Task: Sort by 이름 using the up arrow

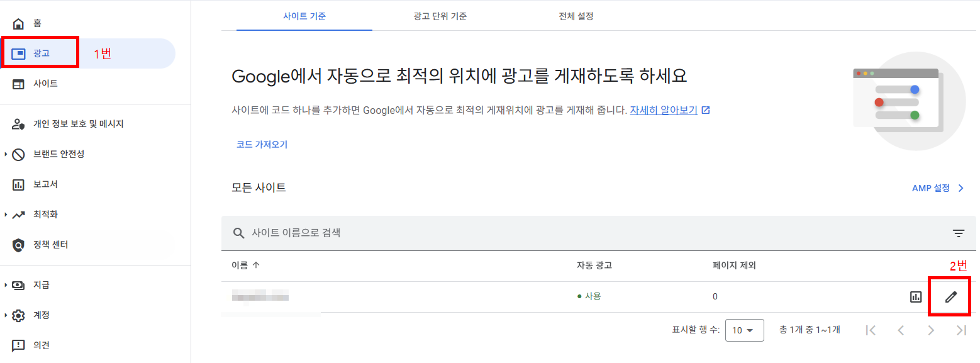Action: point(255,265)
